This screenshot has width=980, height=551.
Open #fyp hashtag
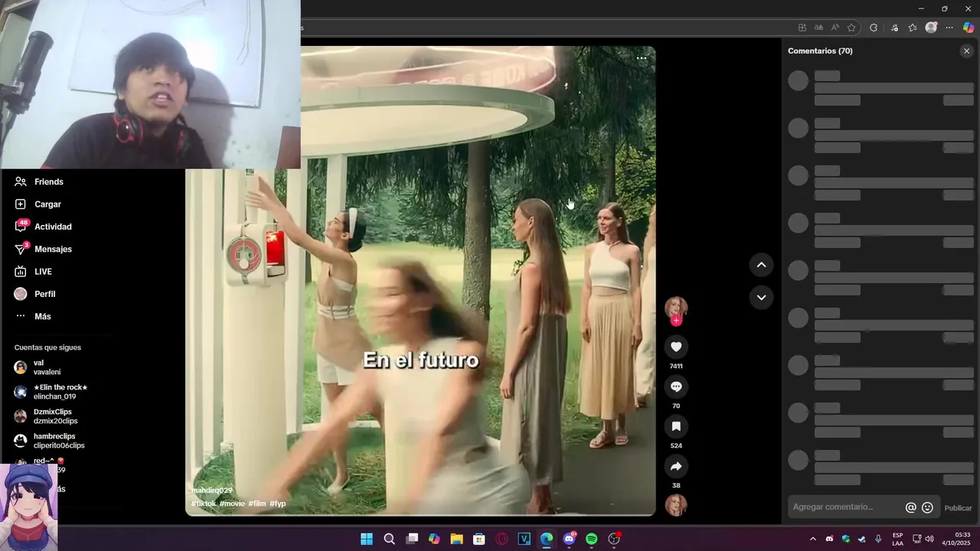click(278, 504)
